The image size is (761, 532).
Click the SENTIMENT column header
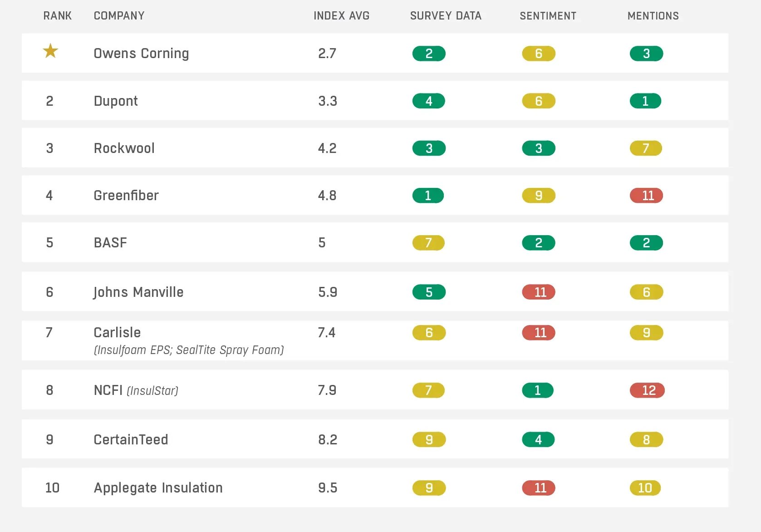tap(548, 16)
